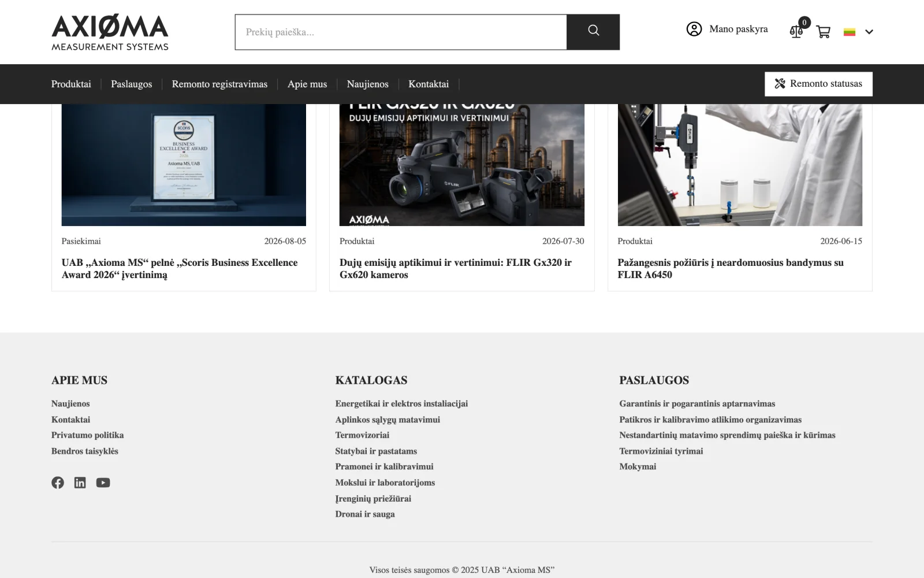Viewport: 924px width, 578px height.
Task: Open the LinkedIn page icon
Action: 80,483
